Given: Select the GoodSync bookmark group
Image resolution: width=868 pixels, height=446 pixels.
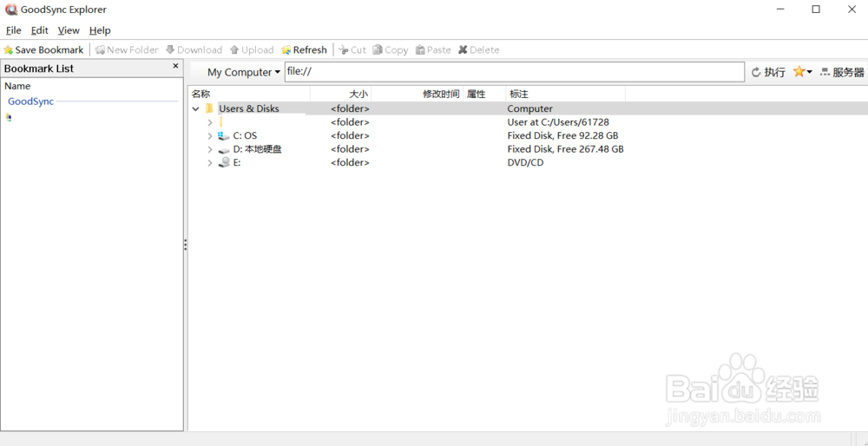Looking at the screenshot, I should [31, 102].
